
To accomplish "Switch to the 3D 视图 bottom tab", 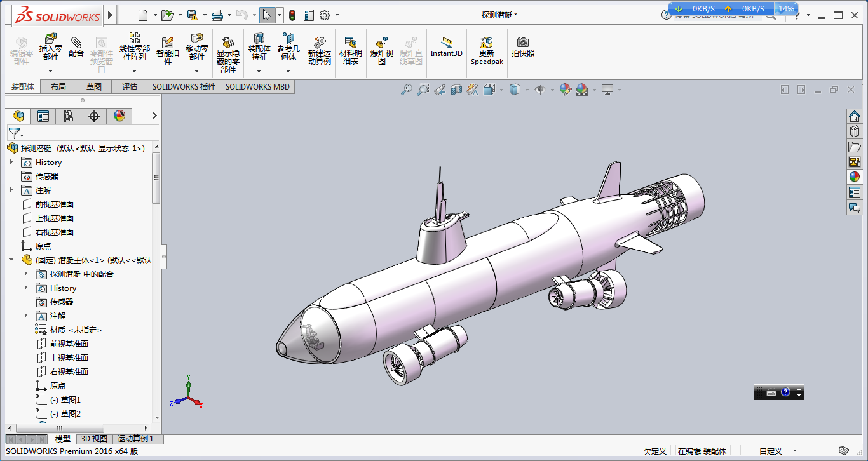I will (x=94, y=439).
